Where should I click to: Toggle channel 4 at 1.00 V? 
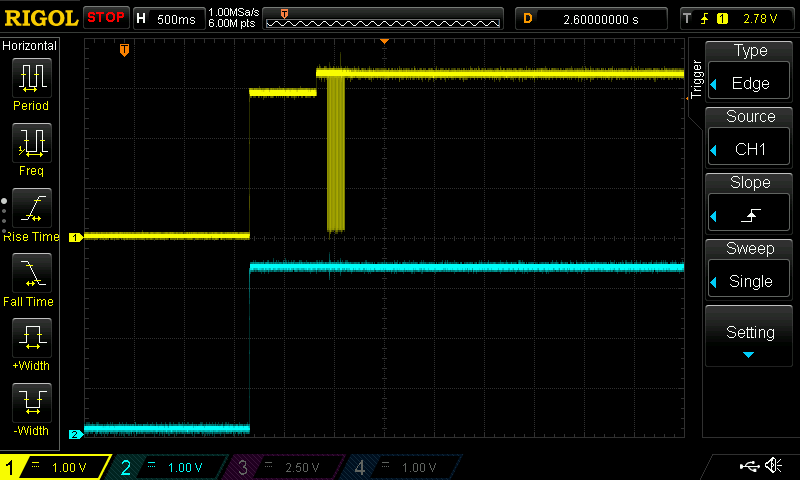pos(404,467)
